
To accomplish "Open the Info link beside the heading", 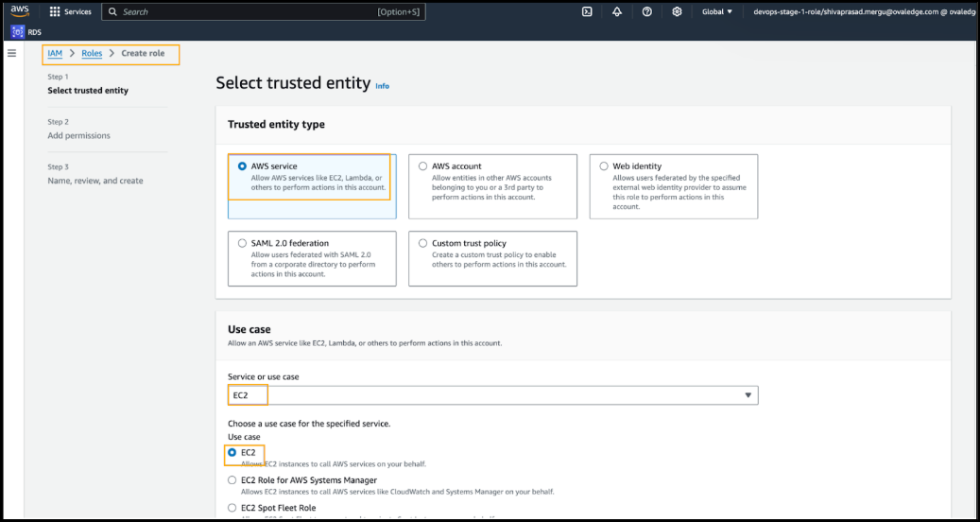I will [x=382, y=86].
